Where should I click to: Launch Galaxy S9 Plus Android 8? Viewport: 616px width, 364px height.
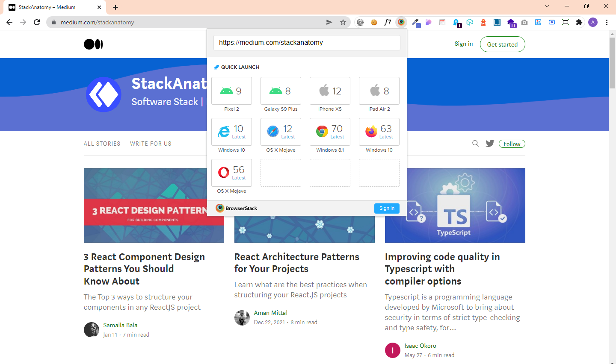click(x=281, y=91)
